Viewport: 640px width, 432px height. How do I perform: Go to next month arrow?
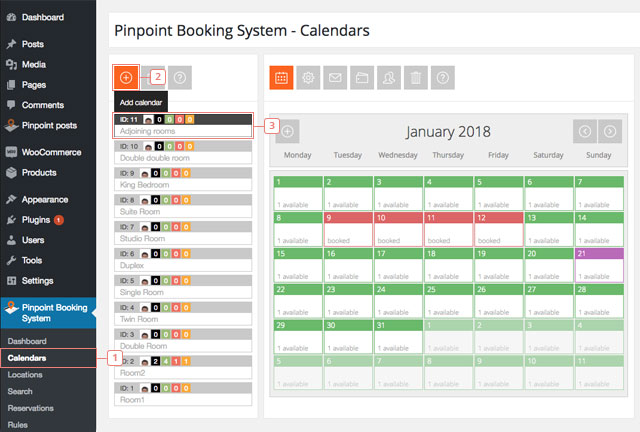point(610,131)
